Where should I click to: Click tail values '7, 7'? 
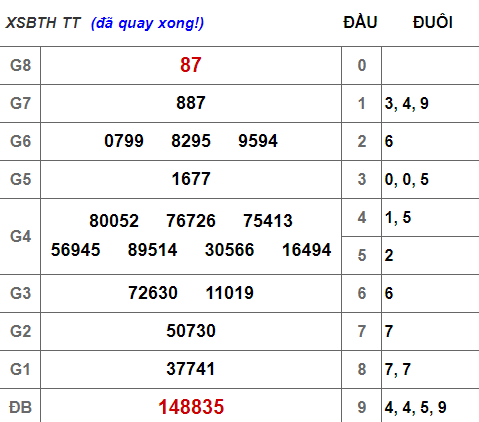(x=398, y=370)
